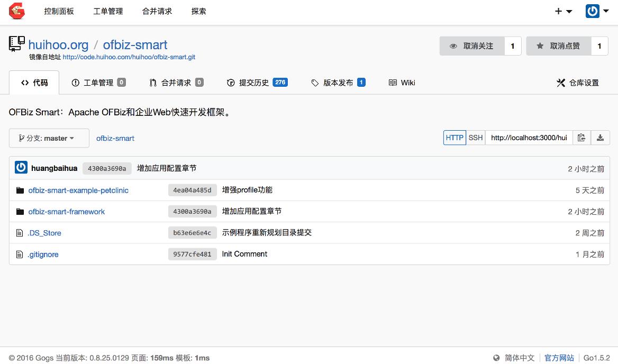Open the 版本发布 releases tab
Image resolution: width=618 pixels, height=364 pixels.
[x=338, y=83]
